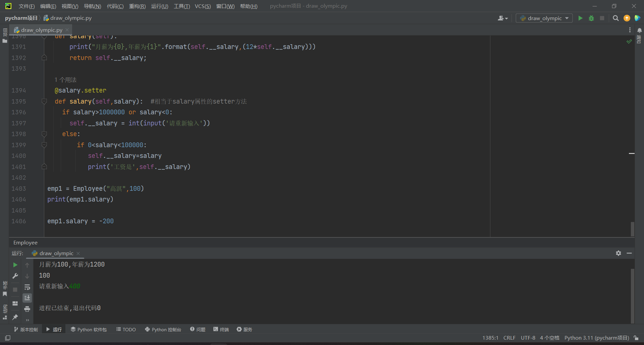Open the 导航(N) menu
This screenshot has height=345, width=644.
[x=92, y=6]
